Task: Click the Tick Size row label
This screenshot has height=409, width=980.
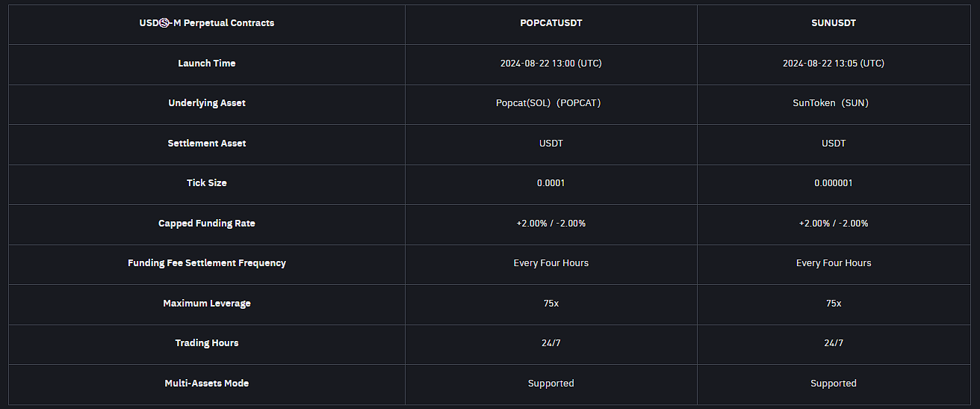Action: [x=207, y=183]
